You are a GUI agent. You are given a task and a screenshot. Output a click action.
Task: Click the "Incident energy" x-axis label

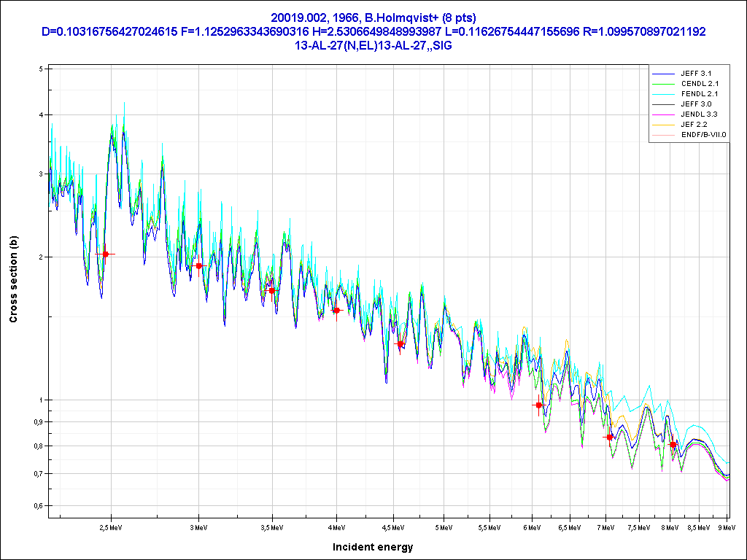click(x=373, y=547)
